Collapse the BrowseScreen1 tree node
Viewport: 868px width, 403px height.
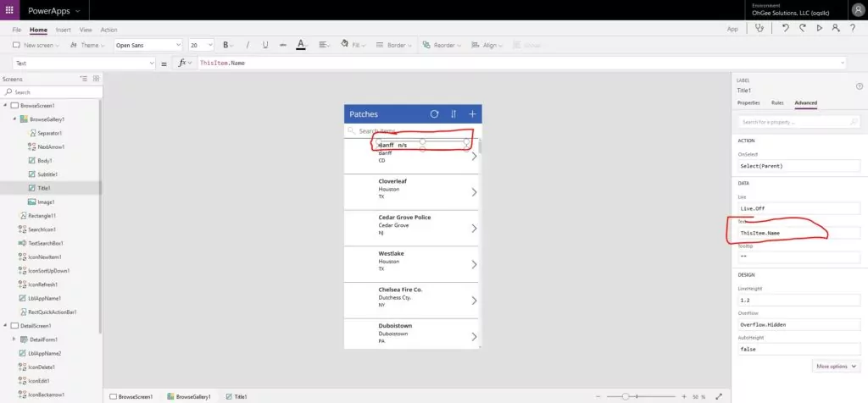pyautogui.click(x=6, y=105)
